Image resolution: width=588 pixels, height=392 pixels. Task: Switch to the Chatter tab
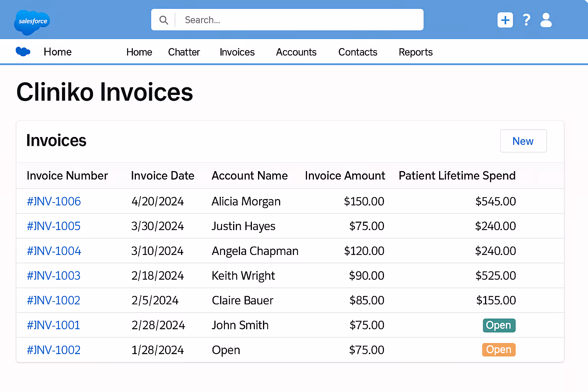pos(184,52)
